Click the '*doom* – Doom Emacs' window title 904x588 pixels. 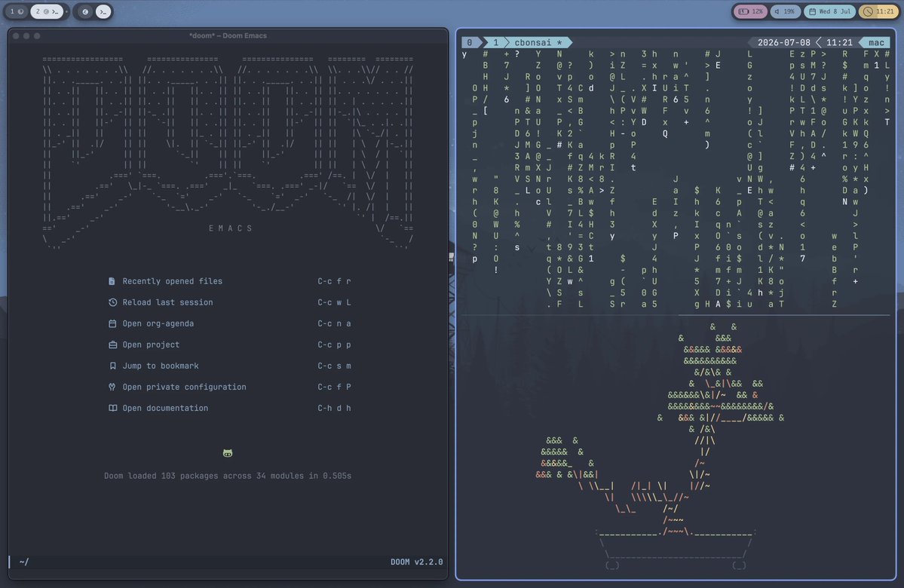(x=228, y=35)
